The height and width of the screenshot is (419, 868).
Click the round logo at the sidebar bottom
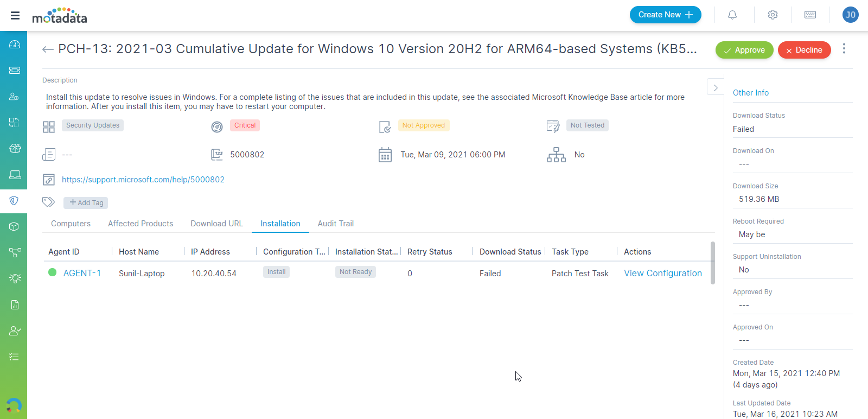coord(14,405)
